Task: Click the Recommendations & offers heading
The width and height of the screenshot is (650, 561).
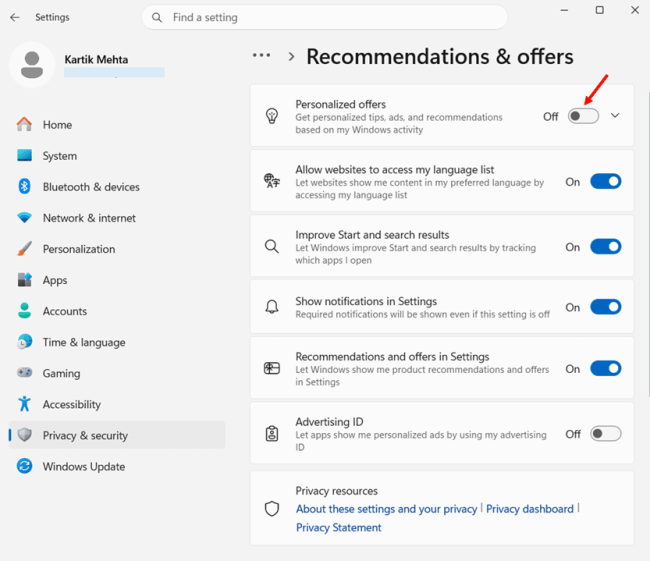Action: (x=440, y=56)
